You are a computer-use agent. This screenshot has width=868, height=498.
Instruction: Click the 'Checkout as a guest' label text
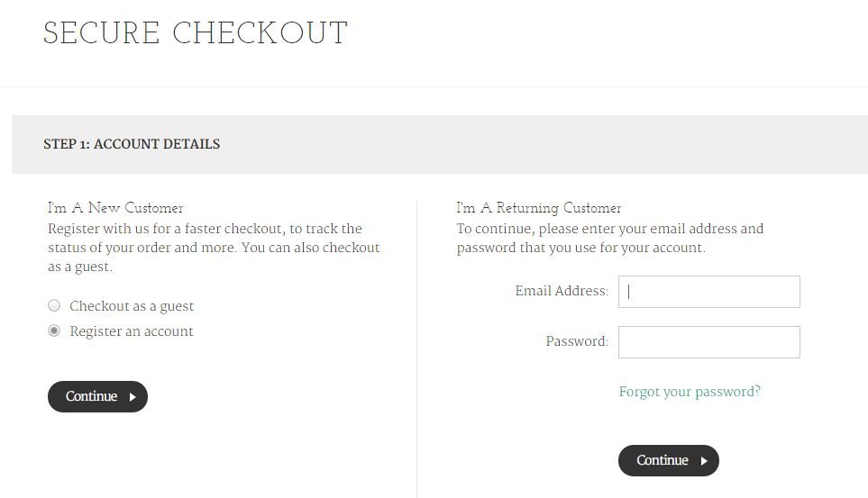coord(132,306)
